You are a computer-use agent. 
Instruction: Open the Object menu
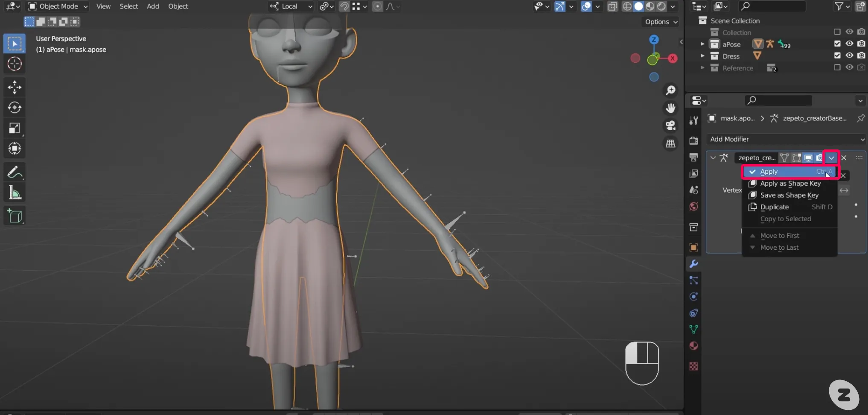coord(178,6)
